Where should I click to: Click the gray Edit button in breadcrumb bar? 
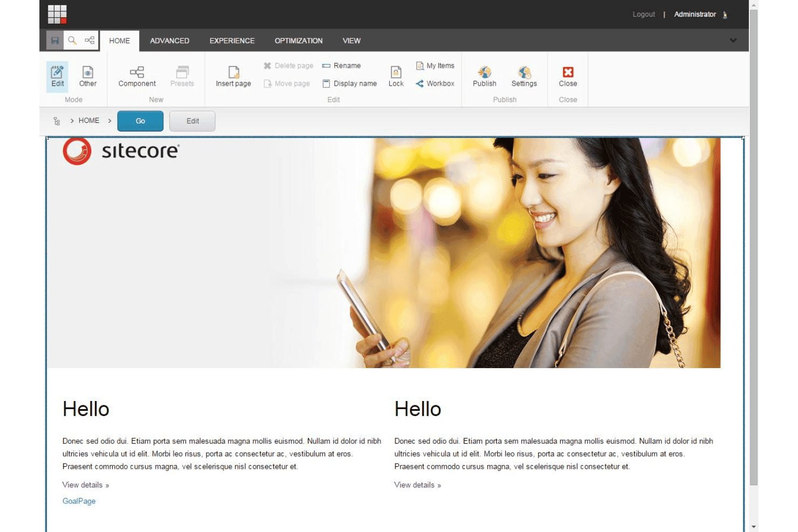[192, 121]
